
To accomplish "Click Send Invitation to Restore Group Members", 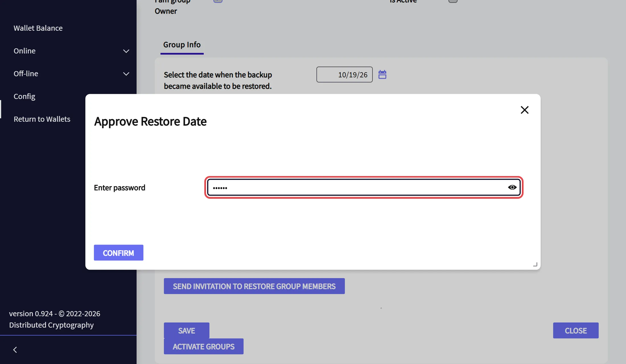I will (x=254, y=286).
